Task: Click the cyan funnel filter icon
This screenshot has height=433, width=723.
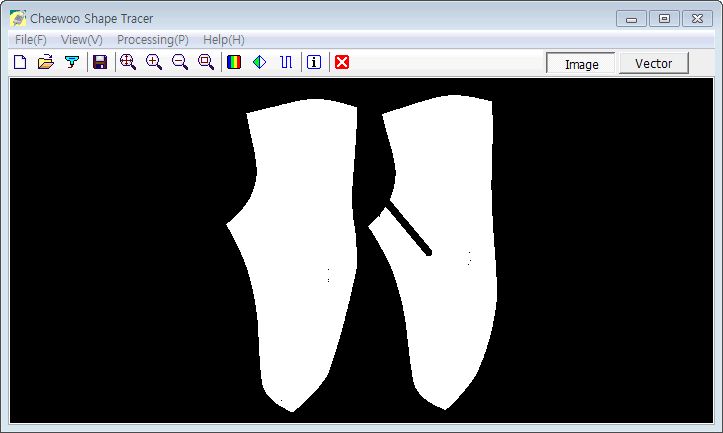Action: click(x=71, y=62)
